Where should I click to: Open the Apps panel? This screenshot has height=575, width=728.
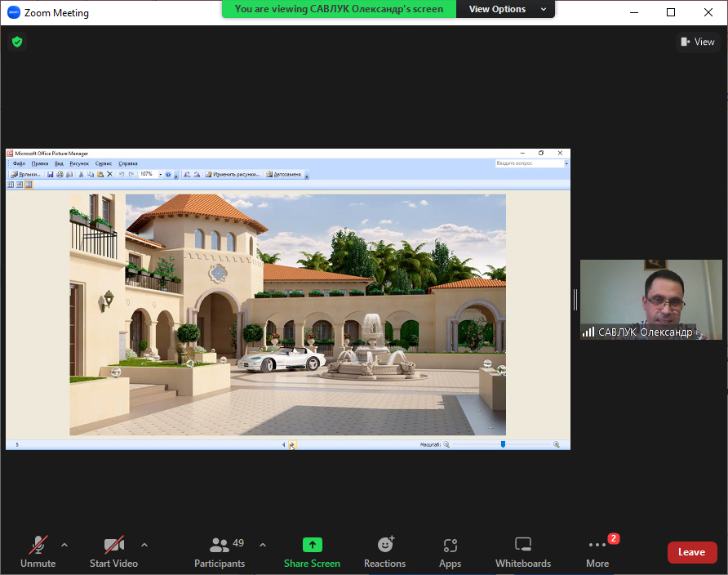click(x=450, y=552)
